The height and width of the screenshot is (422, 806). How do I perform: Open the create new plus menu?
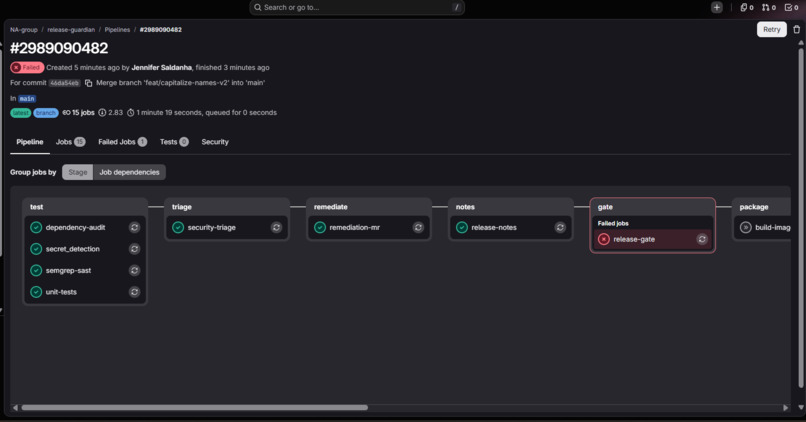click(717, 7)
